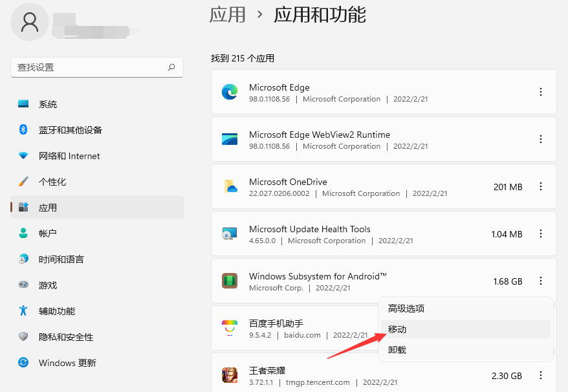The height and width of the screenshot is (392, 568).
Task: Click Microsoft Update Health Tools name
Action: click(x=310, y=229)
